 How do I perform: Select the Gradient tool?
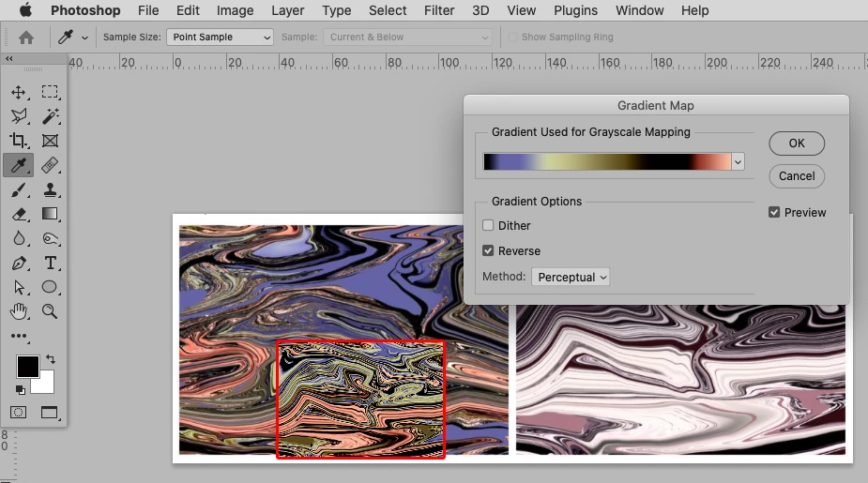50,214
